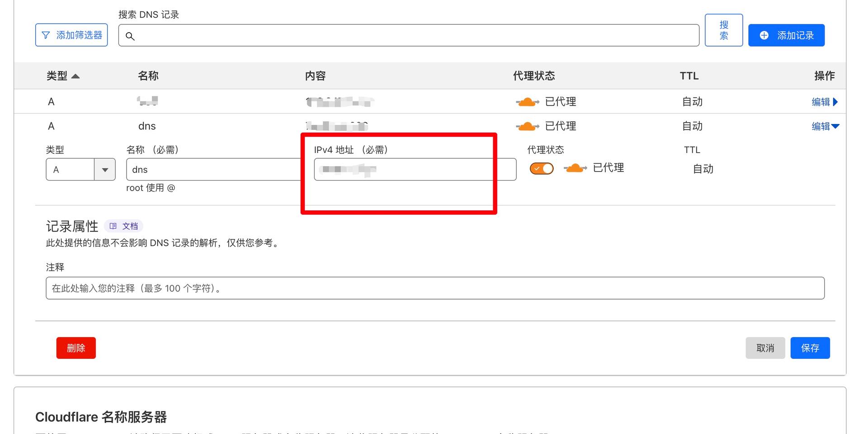The image size is (868, 434).
Task: Click the 操作 column header
Action: click(825, 76)
